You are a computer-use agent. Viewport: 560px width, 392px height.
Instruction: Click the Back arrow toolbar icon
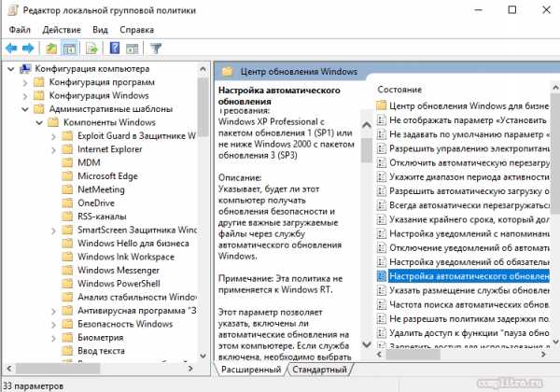pos(11,48)
